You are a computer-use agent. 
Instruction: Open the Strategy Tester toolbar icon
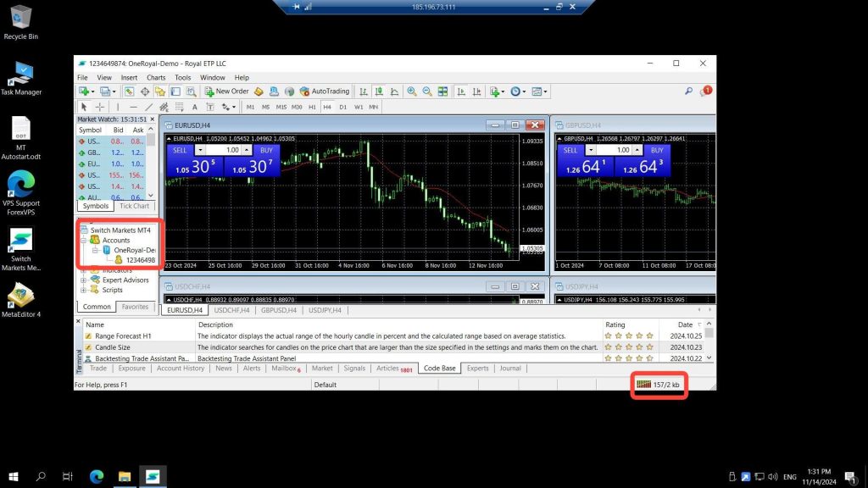pyautogui.click(x=191, y=91)
